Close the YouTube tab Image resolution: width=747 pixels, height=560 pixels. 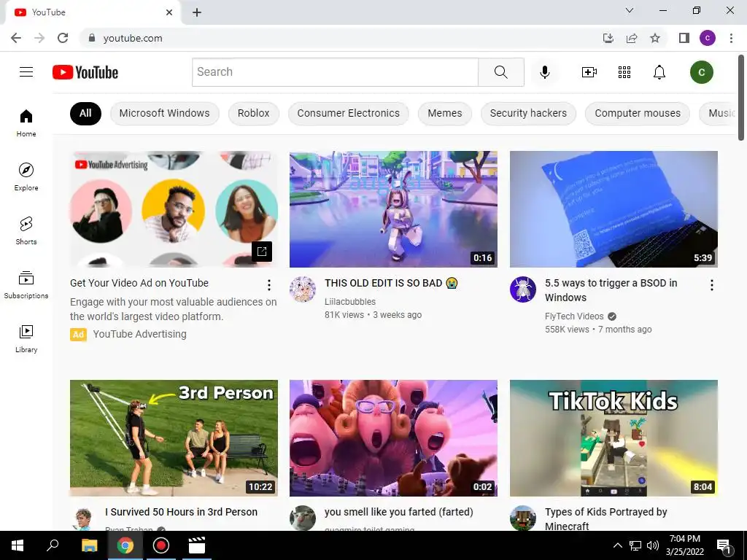[169, 12]
